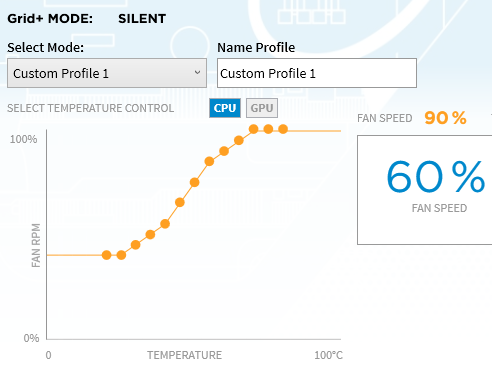Viewport: 492px width, 370px height.
Task: Click the dropdown chevron arrow for Custom Profile 1
Action: [197, 72]
